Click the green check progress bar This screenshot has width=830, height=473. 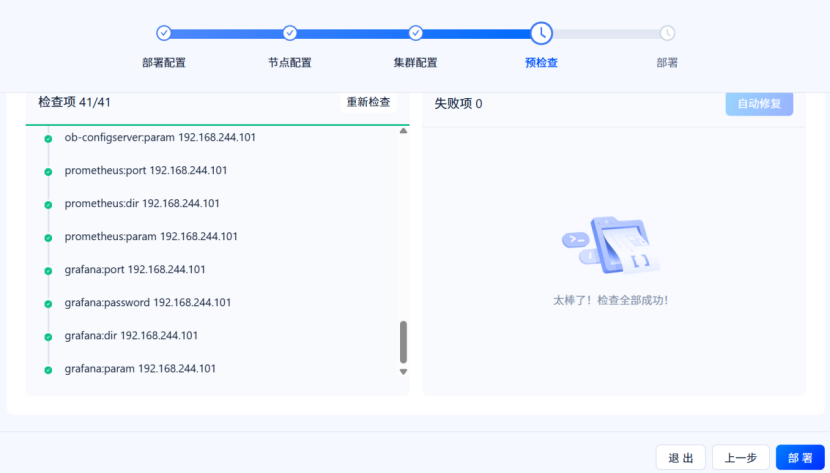218,125
